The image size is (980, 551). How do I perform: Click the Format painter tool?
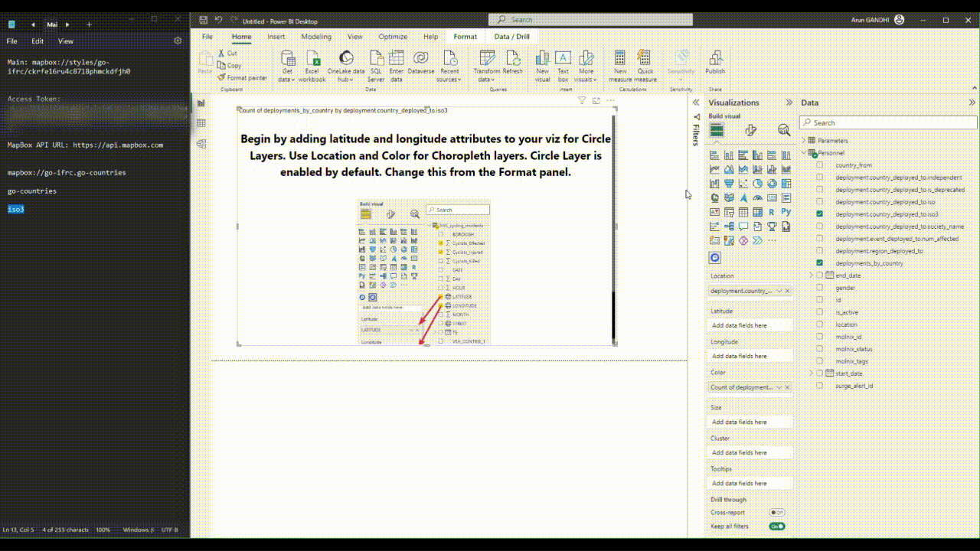pos(242,77)
